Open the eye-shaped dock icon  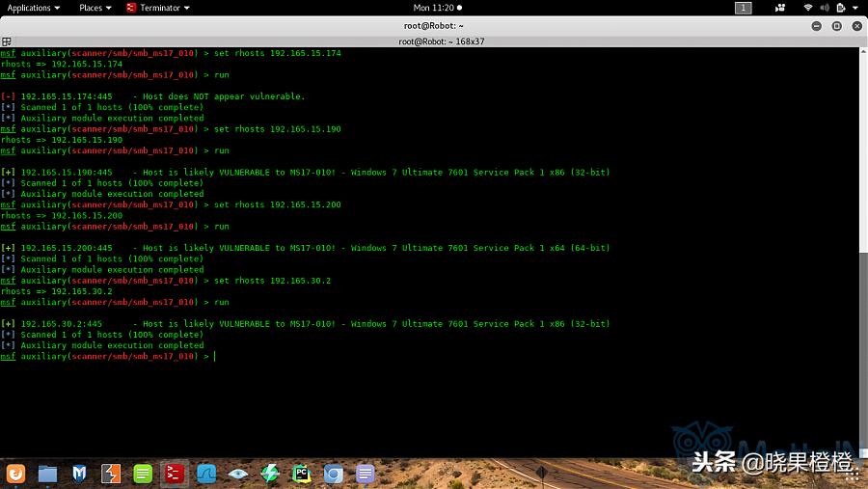point(238,474)
